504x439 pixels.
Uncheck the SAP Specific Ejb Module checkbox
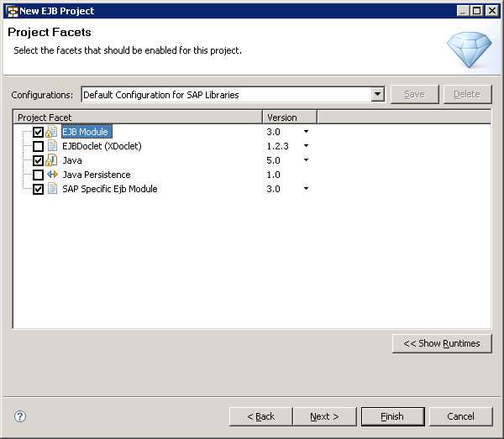(x=38, y=189)
